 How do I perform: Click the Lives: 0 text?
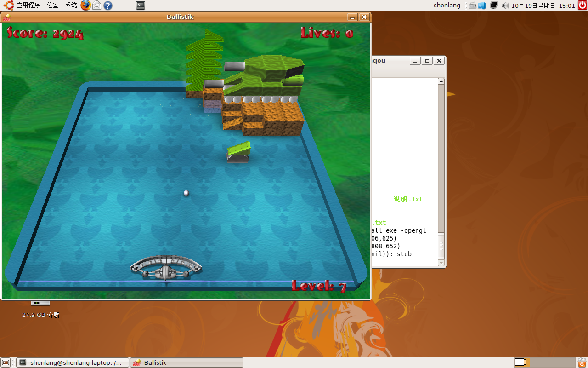[327, 33]
